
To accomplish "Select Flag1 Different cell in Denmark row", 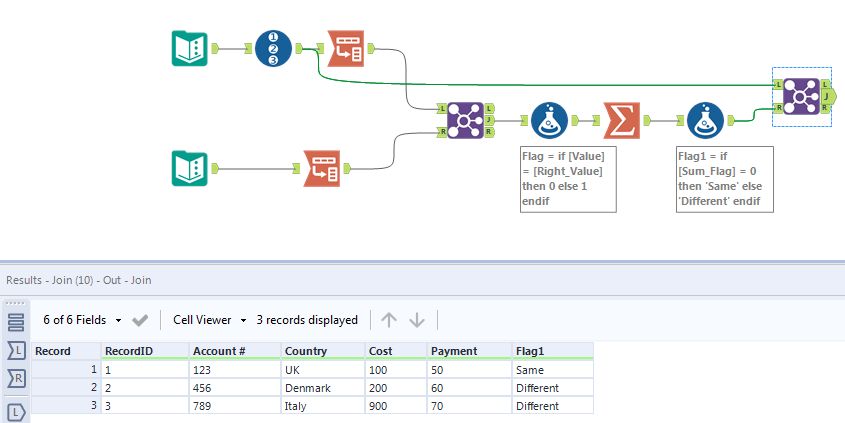I will coord(553,388).
